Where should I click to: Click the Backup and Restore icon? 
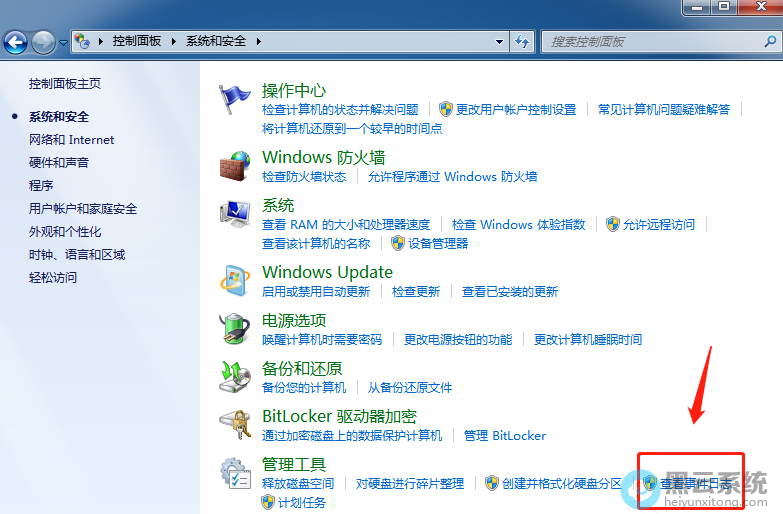[x=235, y=377]
